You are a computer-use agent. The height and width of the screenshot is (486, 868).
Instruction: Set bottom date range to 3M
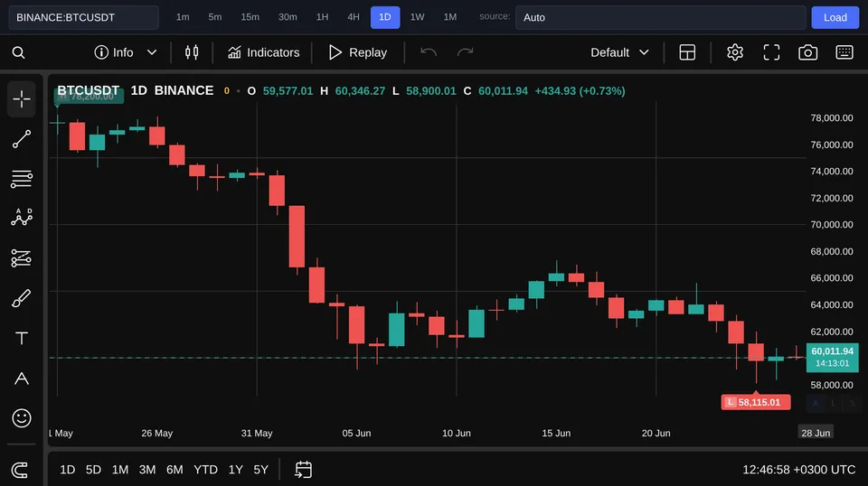147,470
